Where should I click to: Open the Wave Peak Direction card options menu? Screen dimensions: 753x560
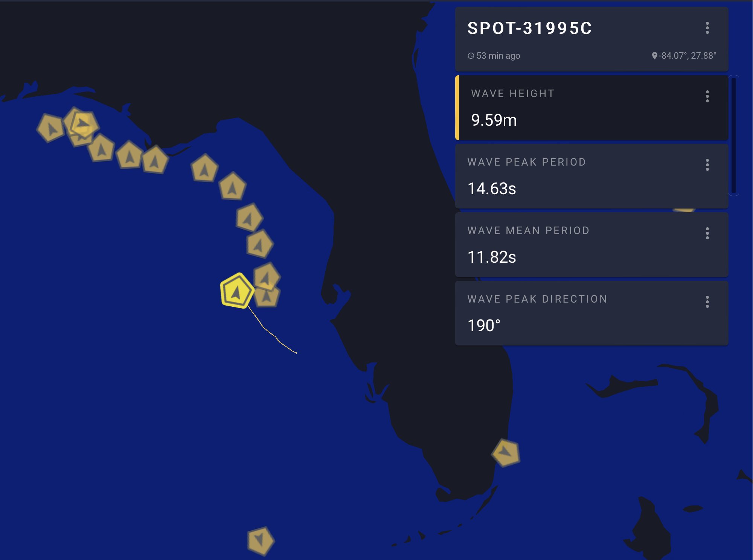click(x=707, y=302)
